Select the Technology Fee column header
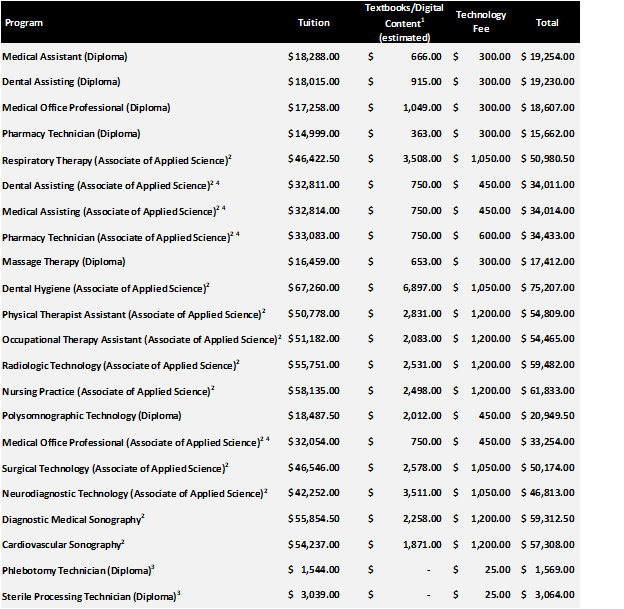624x609 pixels. [x=480, y=21]
